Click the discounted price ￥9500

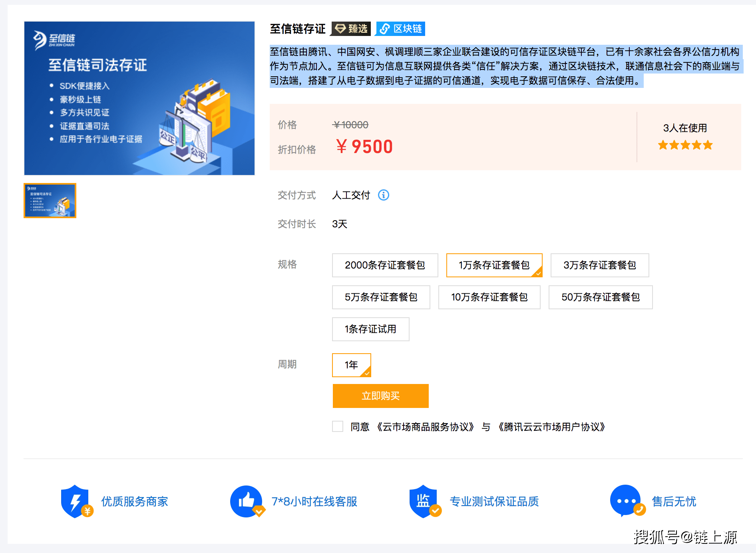point(364,147)
